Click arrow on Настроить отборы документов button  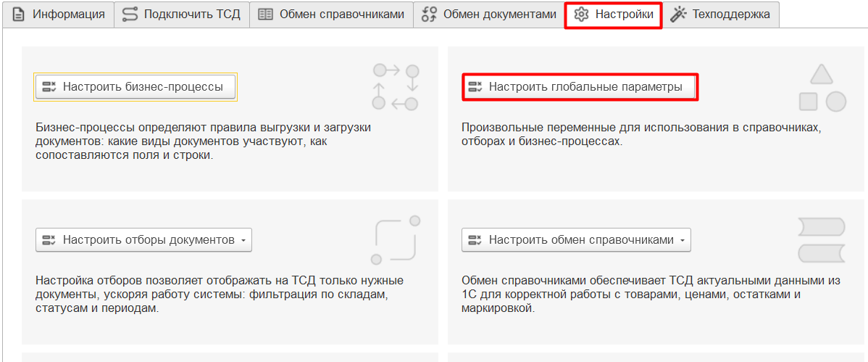243,241
